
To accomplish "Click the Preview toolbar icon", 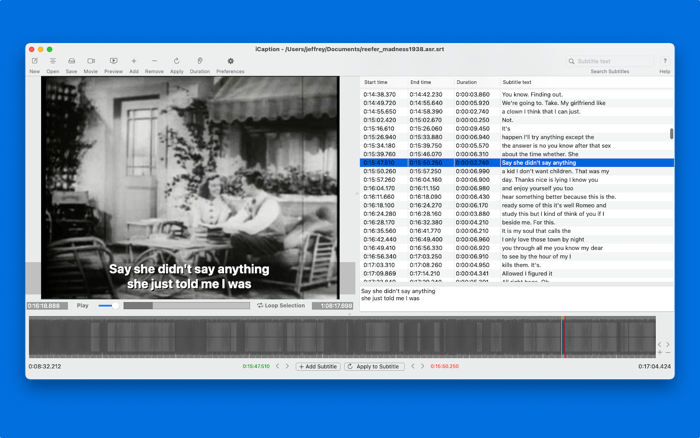I will [113, 61].
